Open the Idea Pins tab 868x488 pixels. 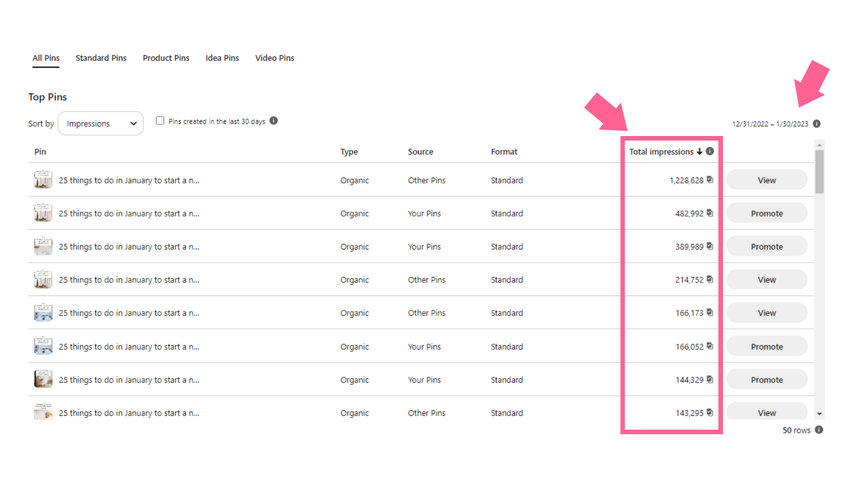coord(222,58)
